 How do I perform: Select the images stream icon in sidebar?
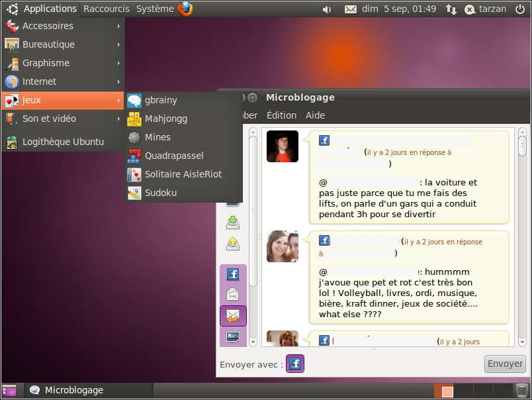(x=233, y=337)
